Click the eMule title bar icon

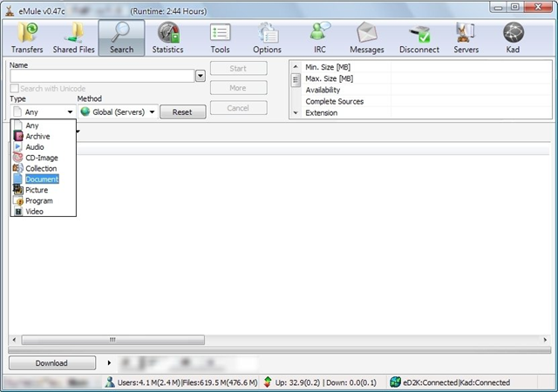click(x=10, y=10)
